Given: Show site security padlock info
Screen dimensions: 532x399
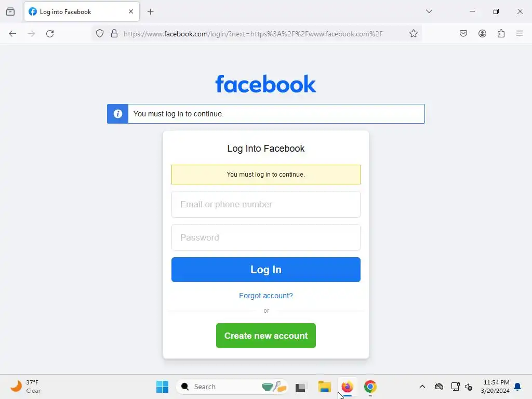Looking at the screenshot, I should 114,34.
